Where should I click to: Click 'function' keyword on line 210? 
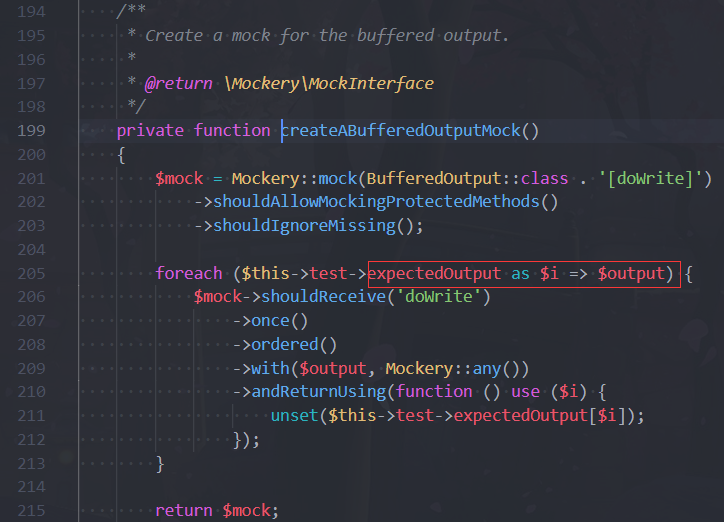tap(434, 392)
